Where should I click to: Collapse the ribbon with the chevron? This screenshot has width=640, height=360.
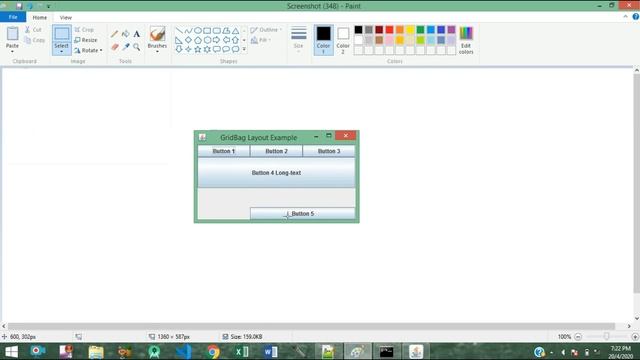point(625,17)
